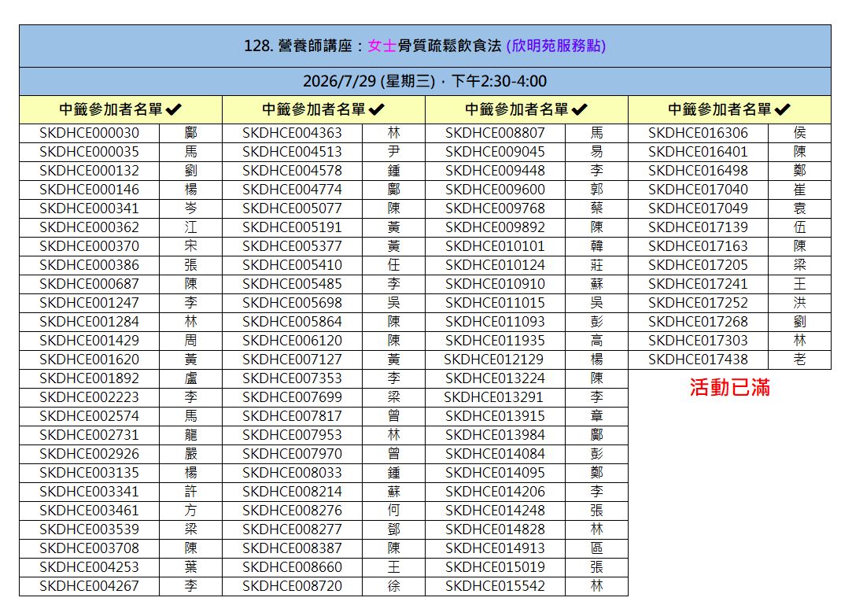Click the checkmark in the header above SKDHCE000030
Screen dimensions: 852x616
(x=174, y=110)
